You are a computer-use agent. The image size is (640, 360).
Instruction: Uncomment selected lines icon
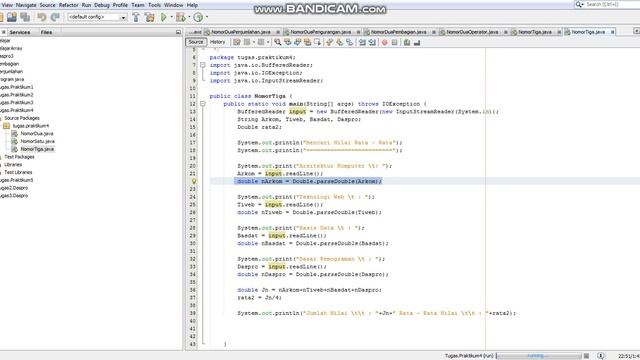pyautogui.click(x=417, y=42)
